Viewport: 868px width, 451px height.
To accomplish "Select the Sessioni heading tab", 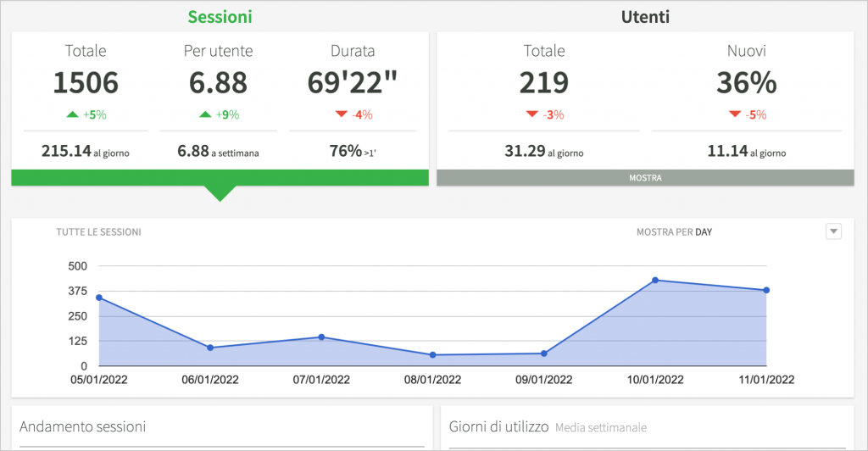I will click(x=220, y=17).
